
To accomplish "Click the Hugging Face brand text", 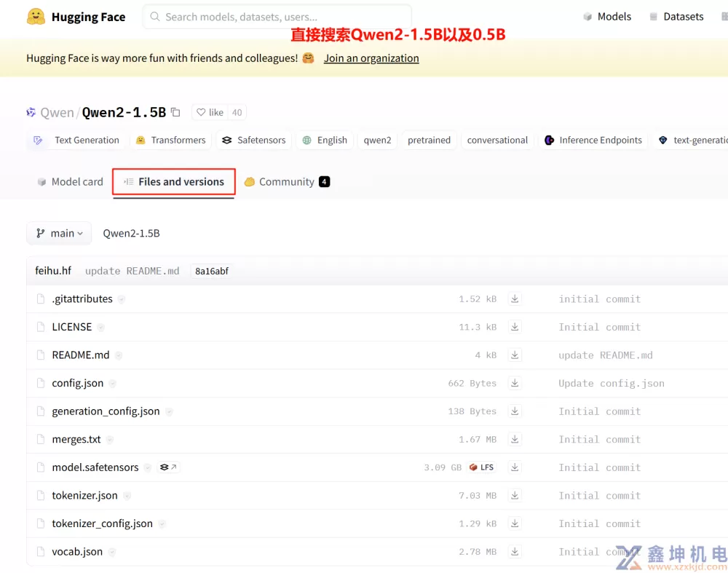I will [x=88, y=17].
